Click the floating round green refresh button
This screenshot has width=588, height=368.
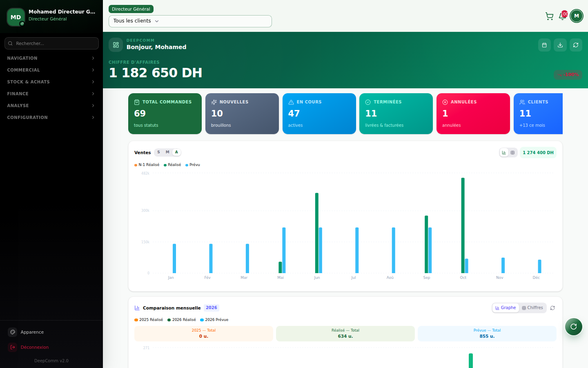(x=574, y=326)
